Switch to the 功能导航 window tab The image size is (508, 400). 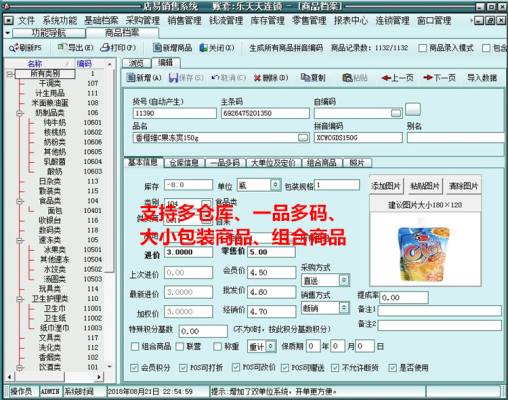click(49, 33)
